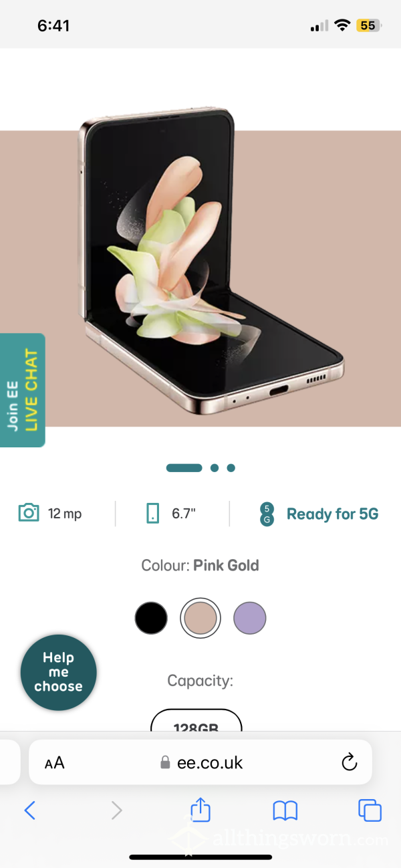Viewport: 401px width, 868px height.
Task: Tap the 6.7" screen size icon
Action: coord(153,514)
